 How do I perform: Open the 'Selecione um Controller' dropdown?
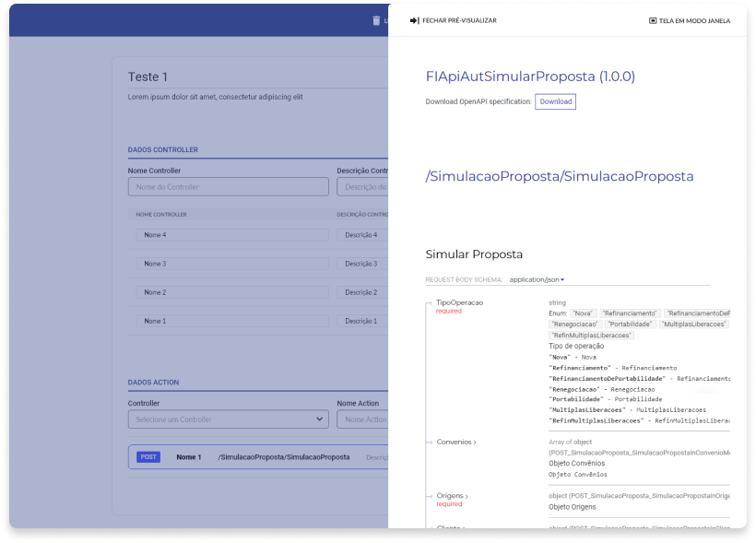[x=228, y=419]
